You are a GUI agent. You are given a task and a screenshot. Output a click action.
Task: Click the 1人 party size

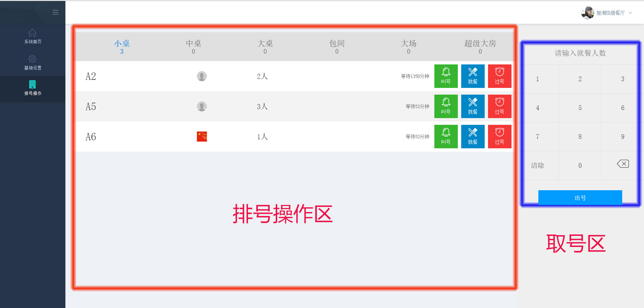click(262, 137)
